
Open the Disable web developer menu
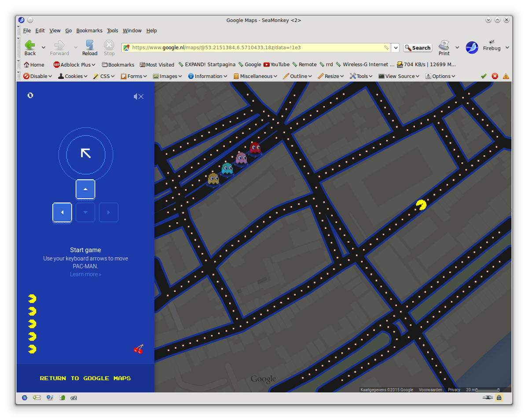(38, 76)
